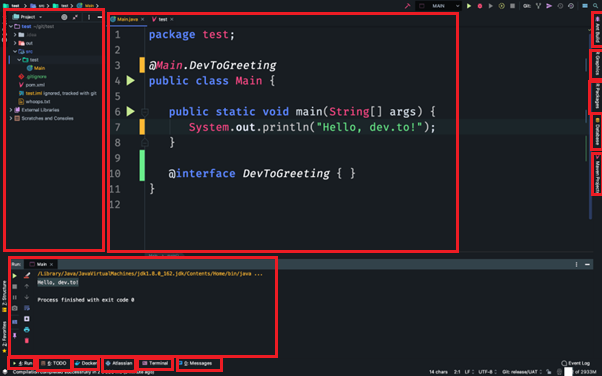The width and height of the screenshot is (602, 376).
Task: Open the Docker tool window
Action: (86, 363)
